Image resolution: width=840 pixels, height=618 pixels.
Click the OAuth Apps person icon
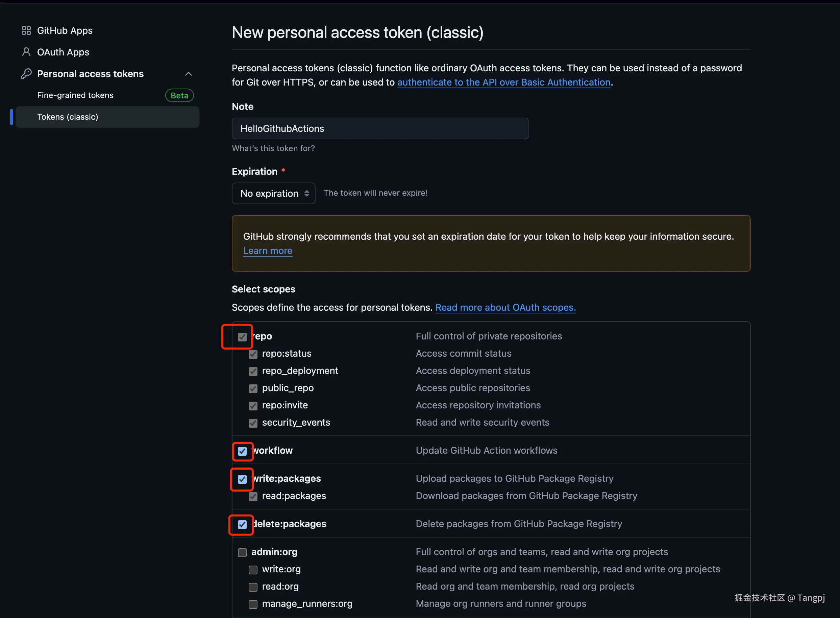coord(26,52)
